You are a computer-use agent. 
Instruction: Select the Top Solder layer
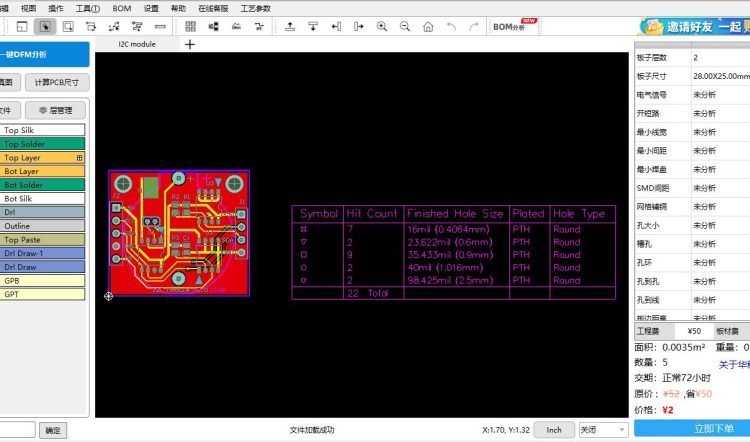[43, 144]
